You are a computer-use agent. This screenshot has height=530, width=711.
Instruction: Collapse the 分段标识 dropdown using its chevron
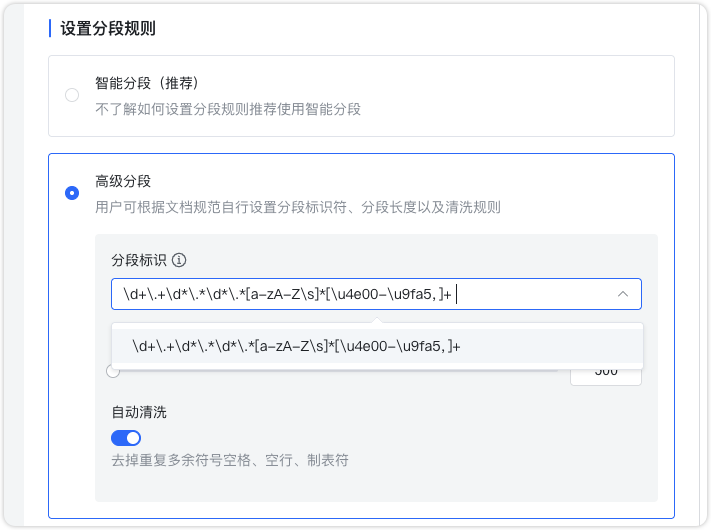coord(622,294)
